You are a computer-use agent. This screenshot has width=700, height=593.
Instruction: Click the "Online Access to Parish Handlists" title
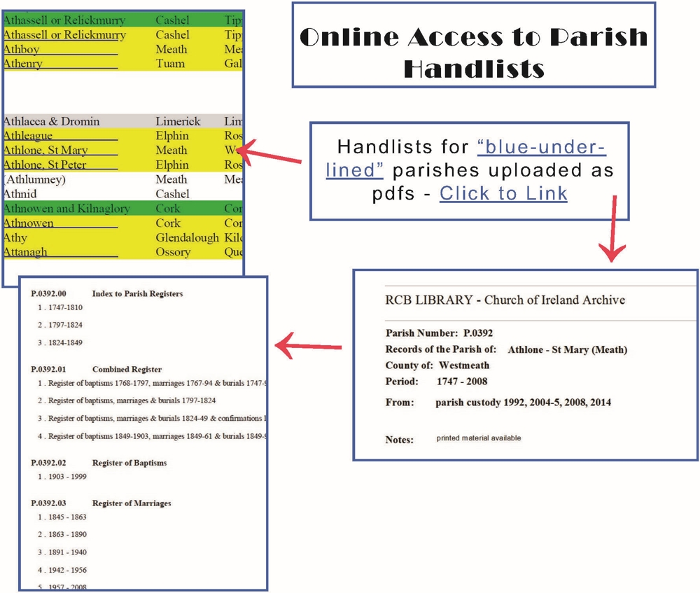pyautogui.click(x=474, y=53)
